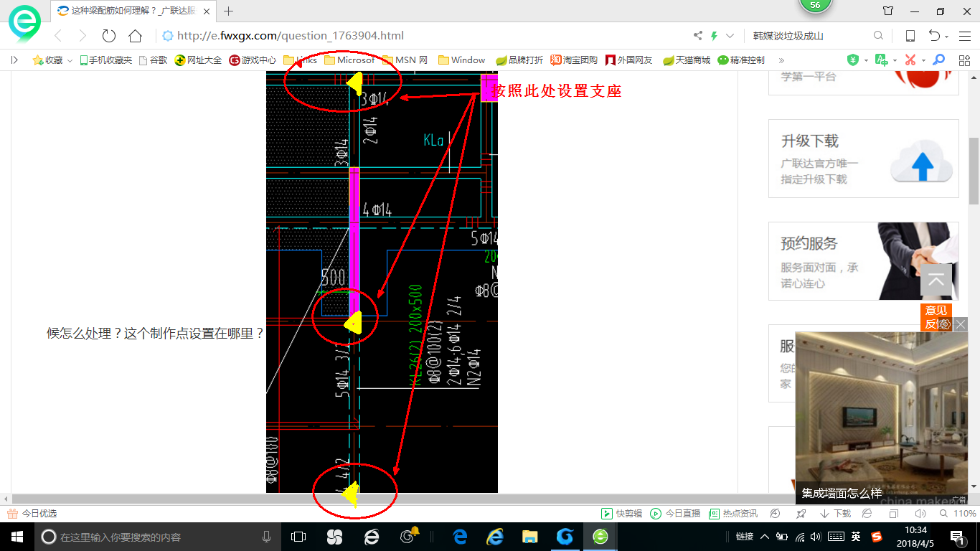This screenshot has width=980, height=551.
Task: Toggle the browser mute speaker icon
Action: pos(920,514)
